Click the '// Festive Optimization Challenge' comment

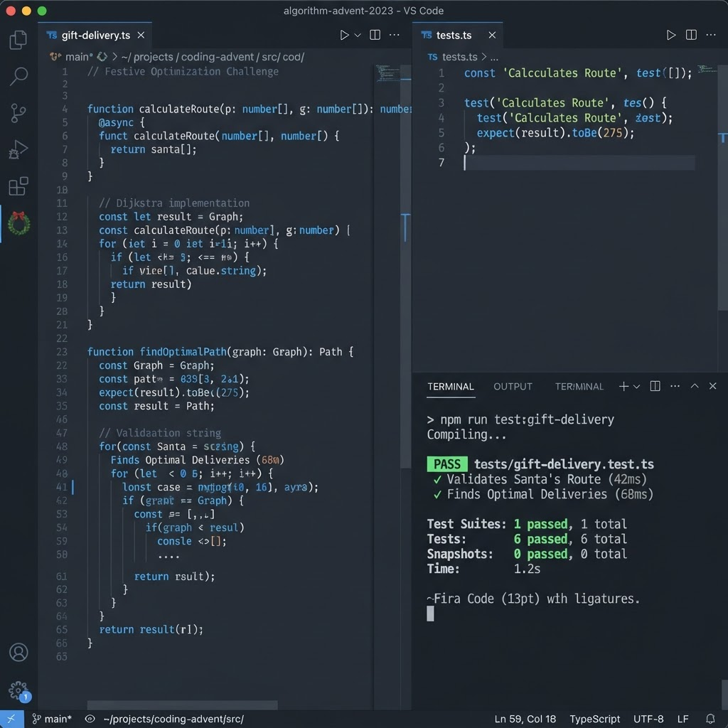click(183, 72)
